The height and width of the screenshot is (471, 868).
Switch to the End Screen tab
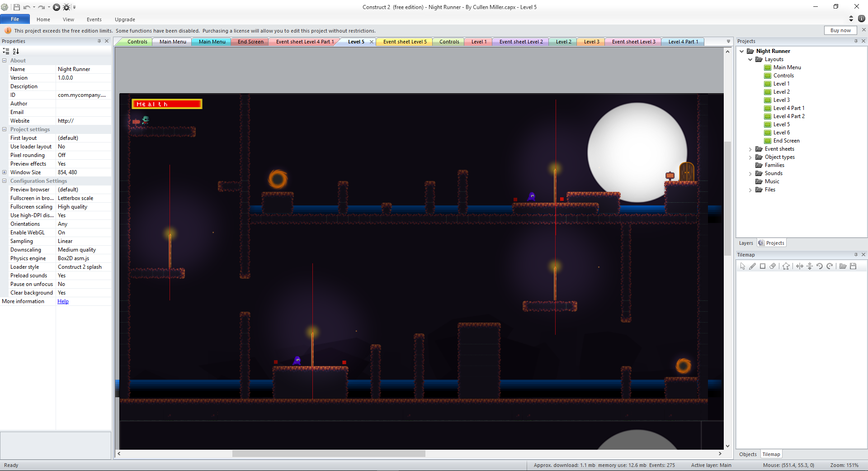[250, 42]
